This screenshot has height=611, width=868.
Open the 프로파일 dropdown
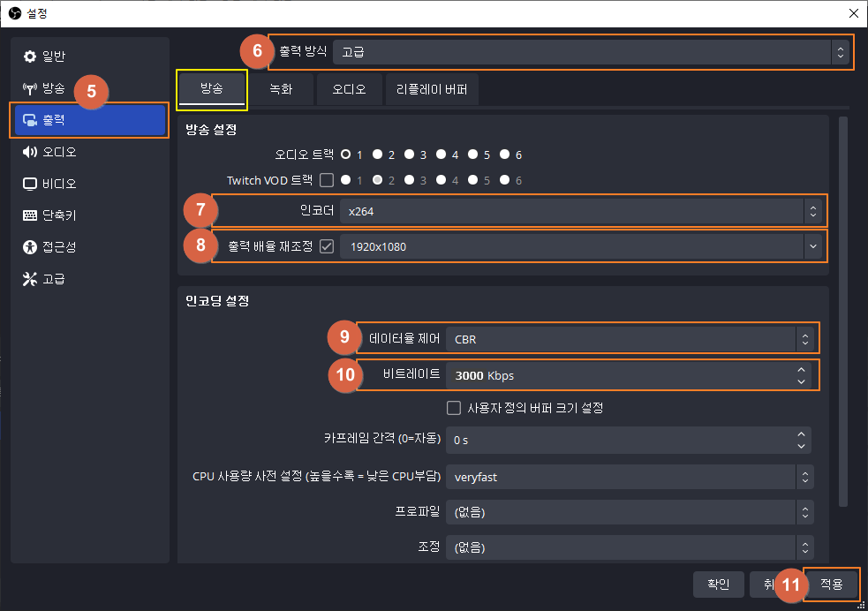tap(630, 512)
